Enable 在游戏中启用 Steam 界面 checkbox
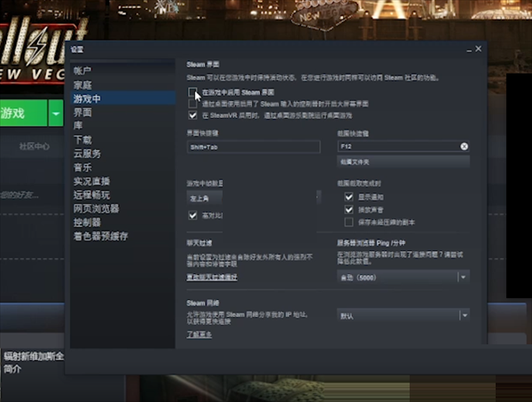532x402 pixels. (192, 92)
